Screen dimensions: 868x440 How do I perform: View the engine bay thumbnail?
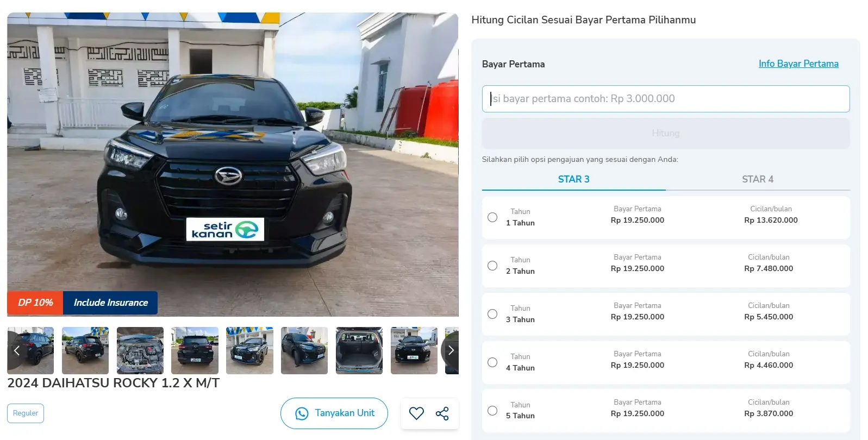click(x=140, y=350)
